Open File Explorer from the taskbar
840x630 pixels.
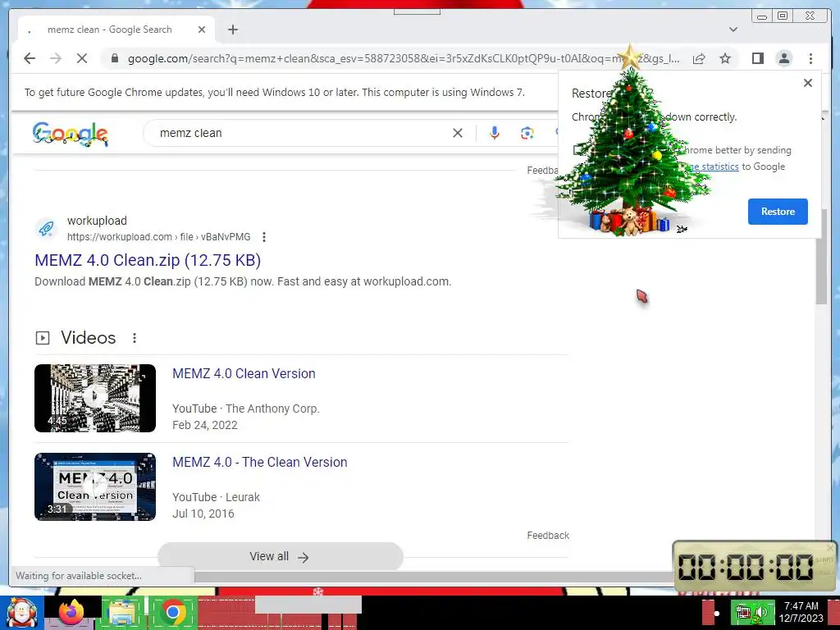pyautogui.click(x=122, y=612)
